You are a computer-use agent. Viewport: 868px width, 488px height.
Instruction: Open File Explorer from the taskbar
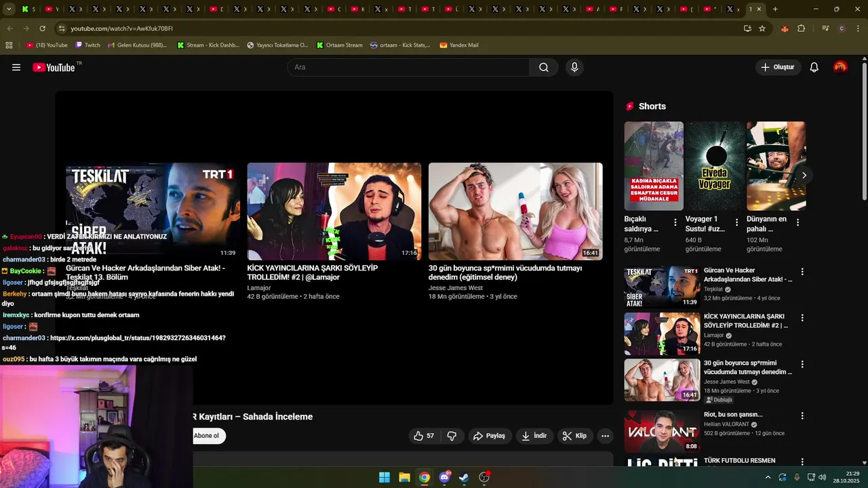(x=404, y=477)
